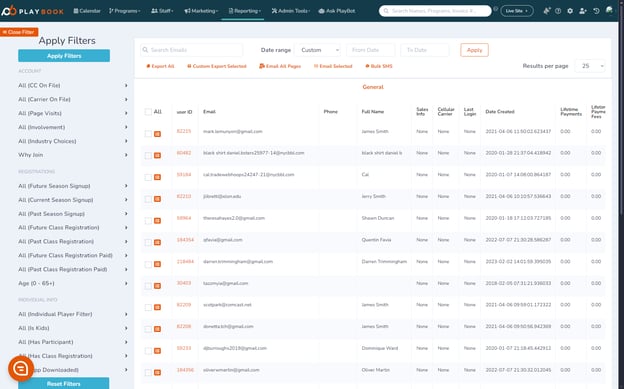
Task: Open the Marketing menu
Action: [201, 11]
